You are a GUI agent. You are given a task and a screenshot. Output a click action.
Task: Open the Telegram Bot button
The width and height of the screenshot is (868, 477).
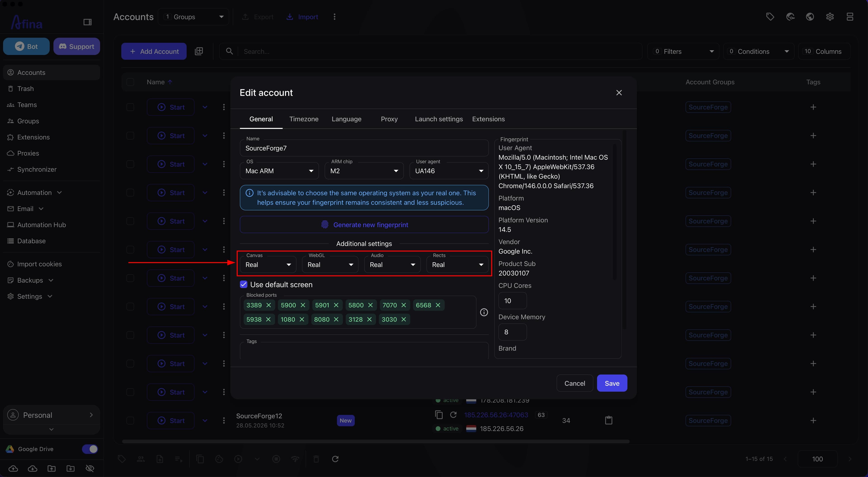tap(26, 47)
